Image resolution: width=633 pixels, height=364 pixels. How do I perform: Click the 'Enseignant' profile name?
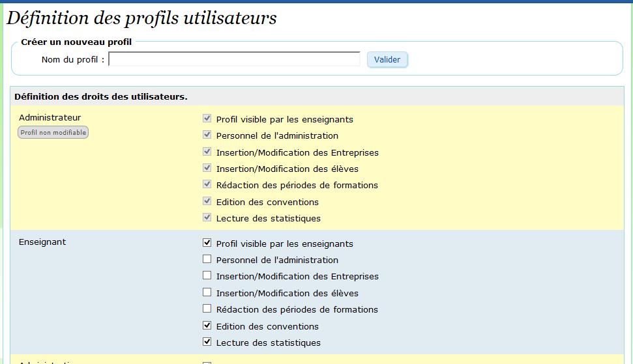click(42, 242)
